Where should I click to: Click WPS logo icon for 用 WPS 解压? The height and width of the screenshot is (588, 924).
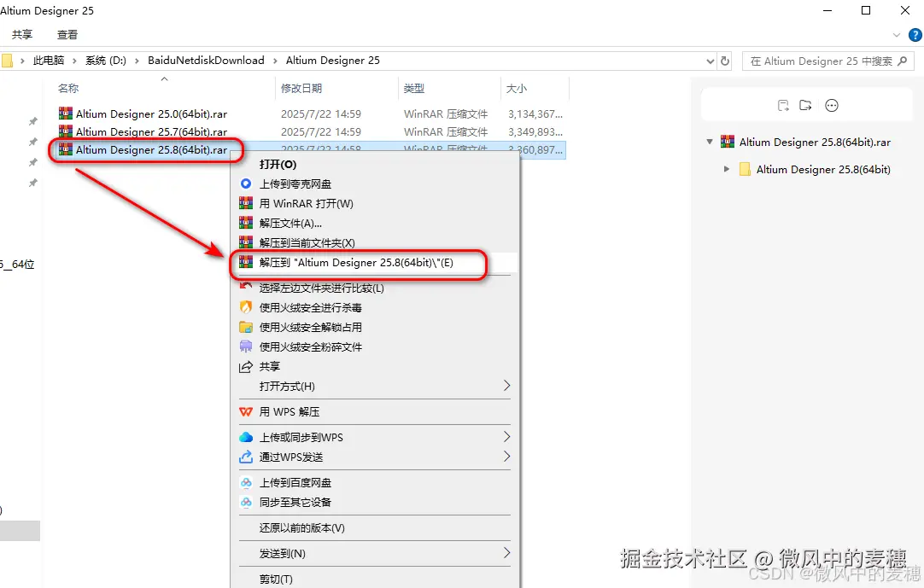click(246, 412)
